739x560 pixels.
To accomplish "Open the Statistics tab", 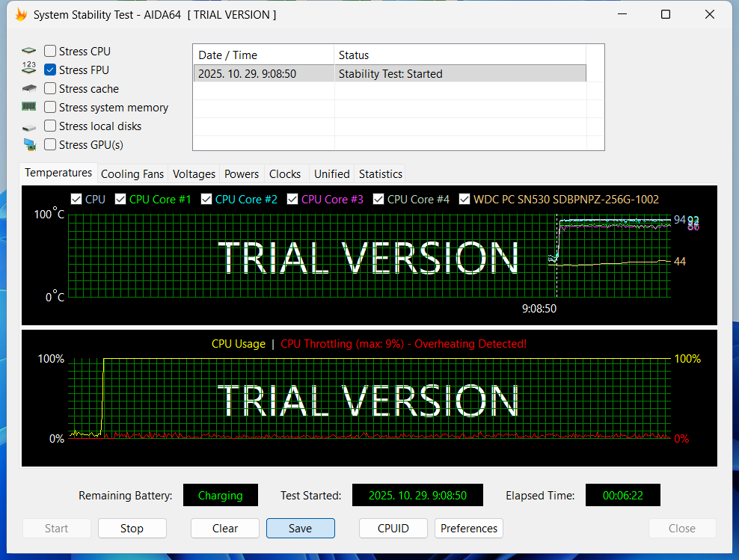I will tap(380, 173).
